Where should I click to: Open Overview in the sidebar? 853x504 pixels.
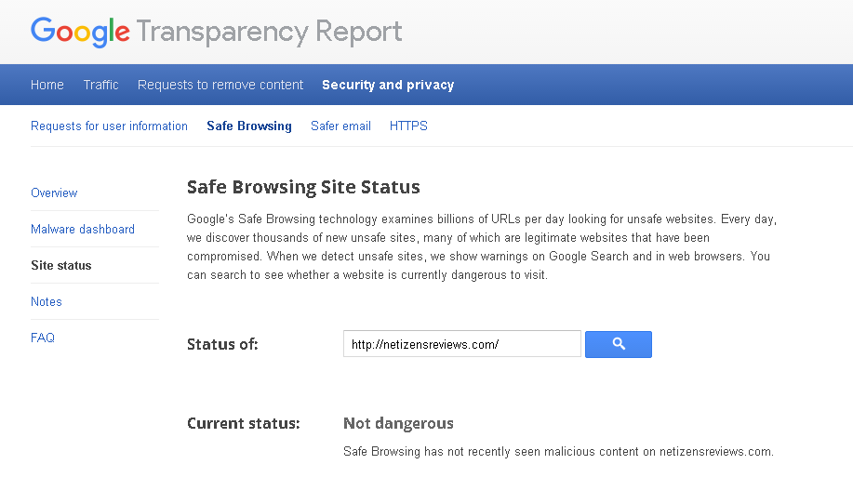coord(54,192)
